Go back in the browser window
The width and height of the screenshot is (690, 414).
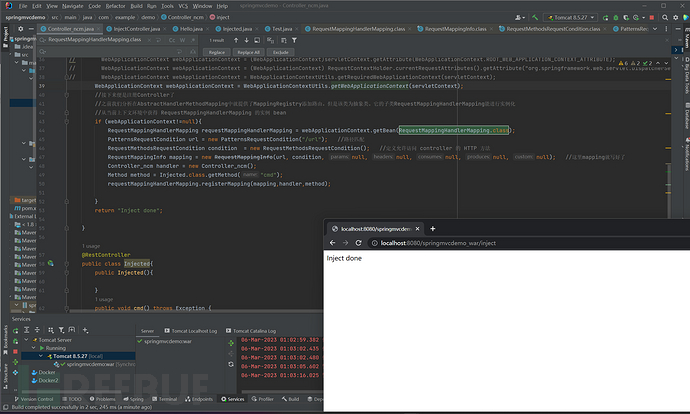[x=333, y=243]
